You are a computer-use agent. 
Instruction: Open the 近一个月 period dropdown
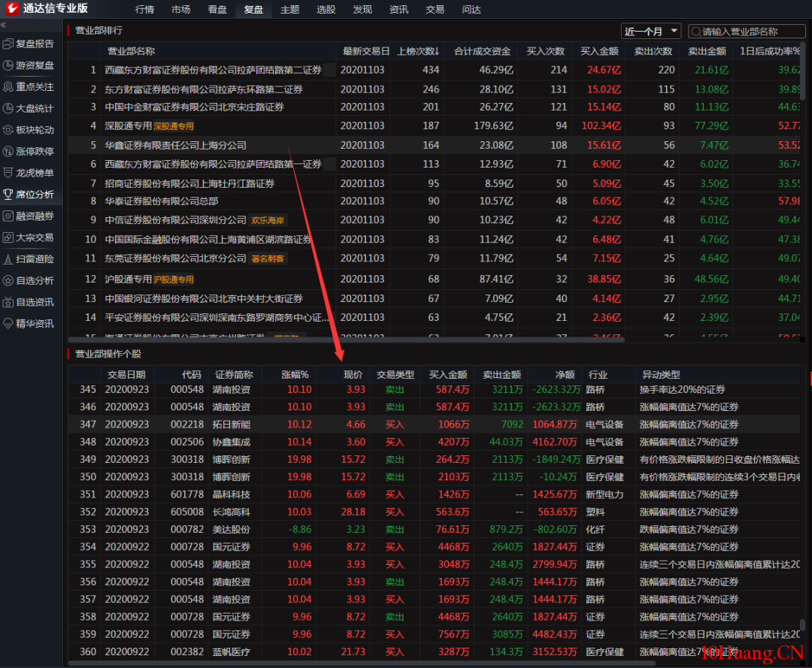(x=650, y=32)
